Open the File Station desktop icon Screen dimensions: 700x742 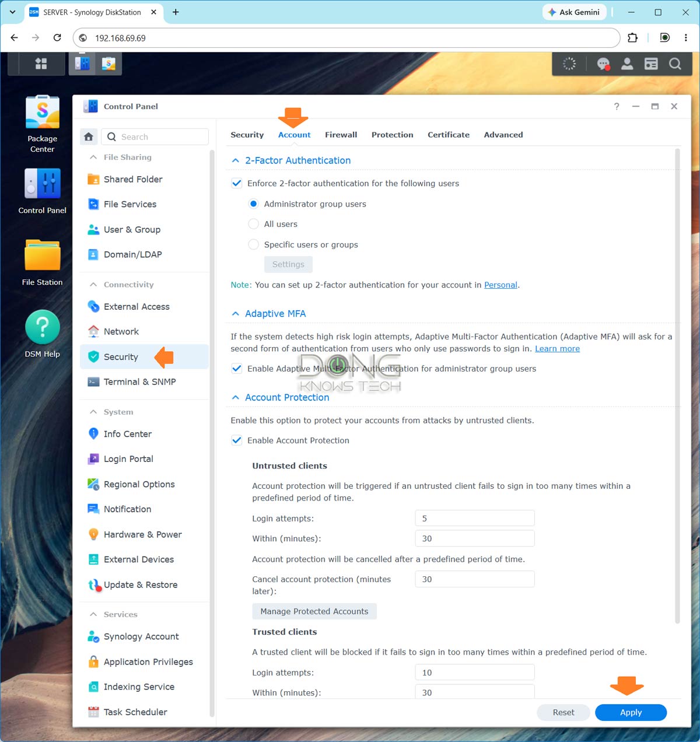point(43,263)
